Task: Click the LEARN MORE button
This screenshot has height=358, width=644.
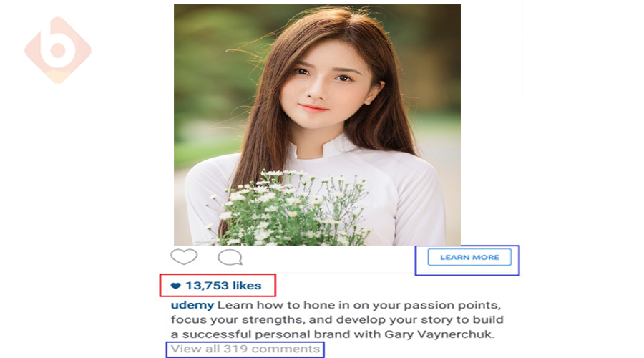Action: click(469, 257)
